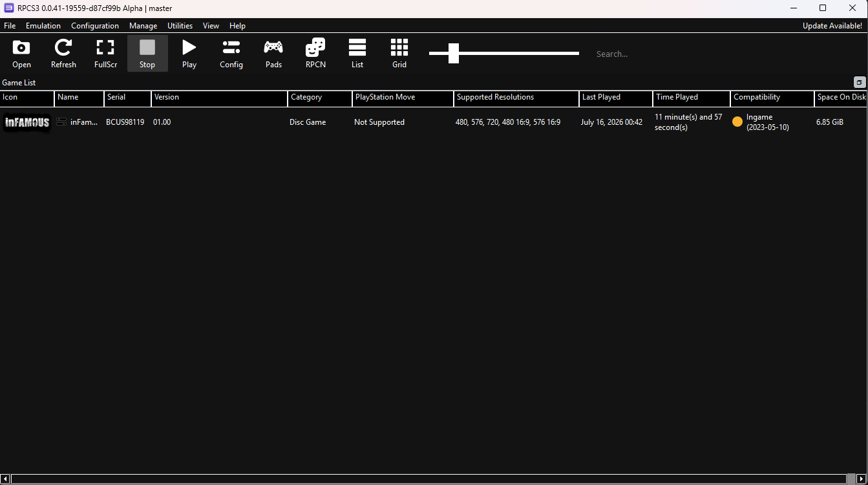Click the version 01.00 cell
868x485 pixels.
point(162,122)
